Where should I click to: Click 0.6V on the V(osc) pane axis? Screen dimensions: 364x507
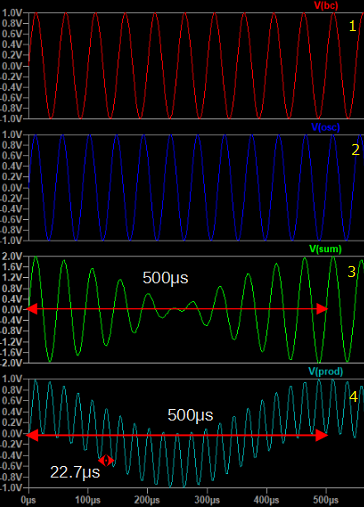[x=12, y=156]
